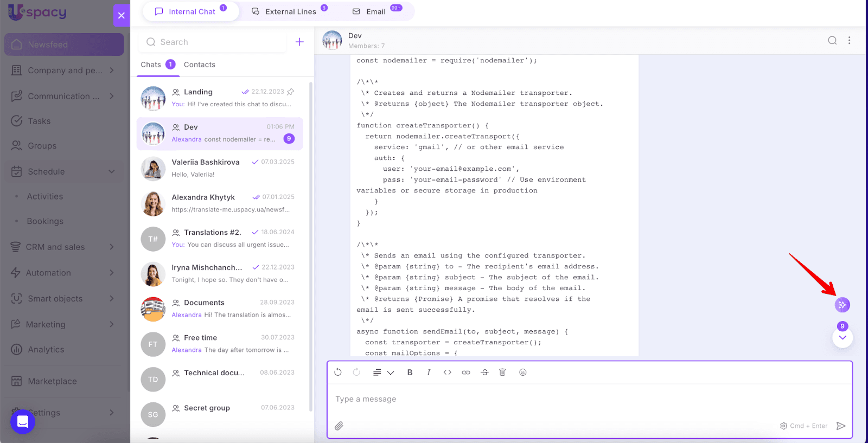Click the attach file paperclip icon
Screen dimensions: 868x443
[339, 426]
